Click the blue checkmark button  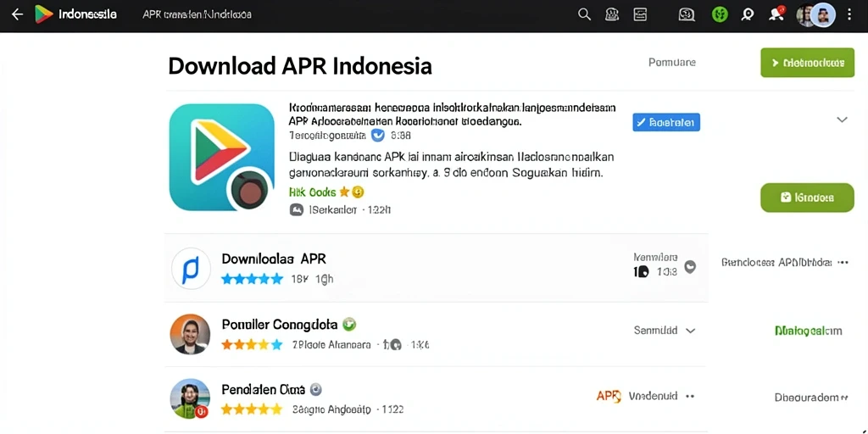point(666,122)
